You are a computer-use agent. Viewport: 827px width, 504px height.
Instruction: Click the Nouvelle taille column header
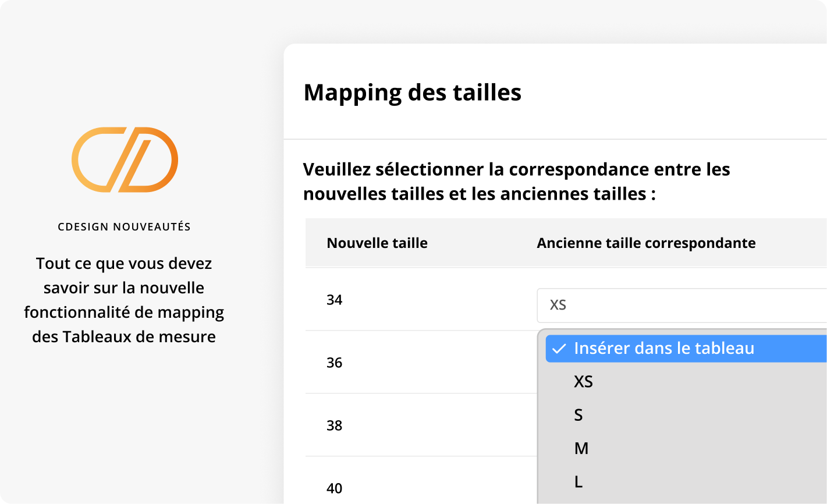coord(377,243)
